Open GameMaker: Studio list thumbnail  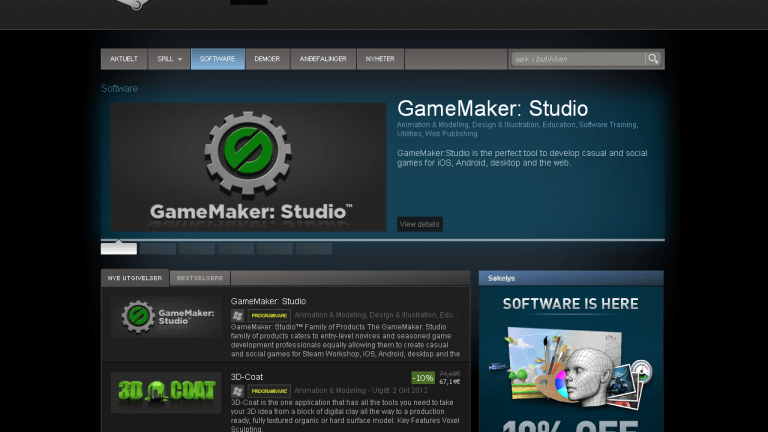click(166, 317)
